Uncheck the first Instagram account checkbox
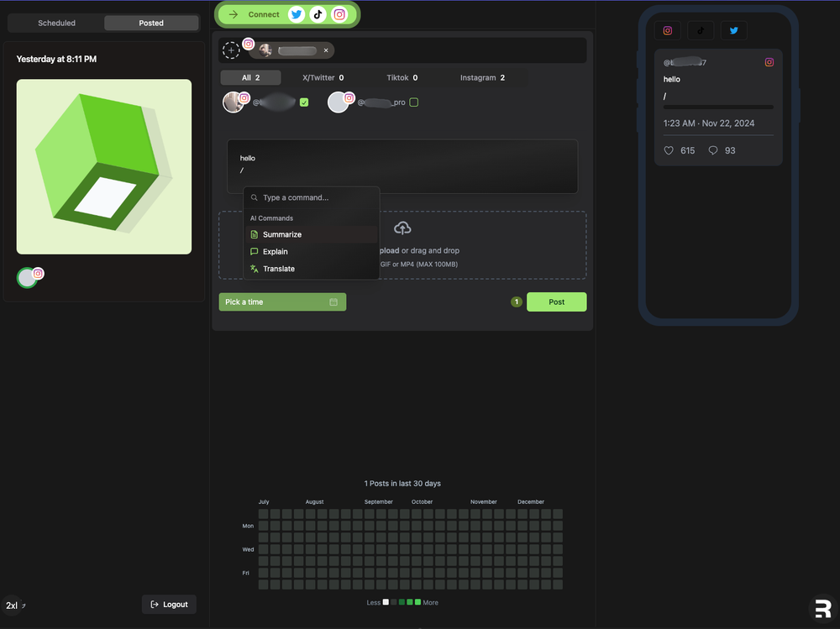 coord(303,101)
